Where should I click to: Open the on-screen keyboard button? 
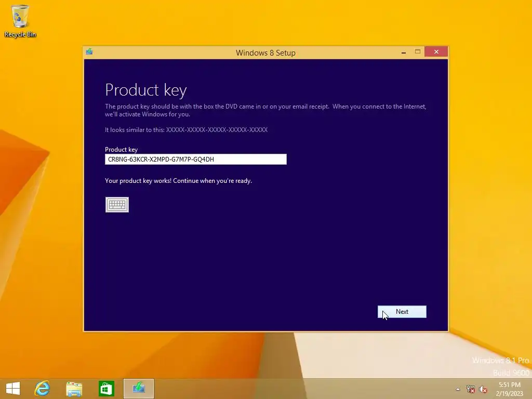117,205
